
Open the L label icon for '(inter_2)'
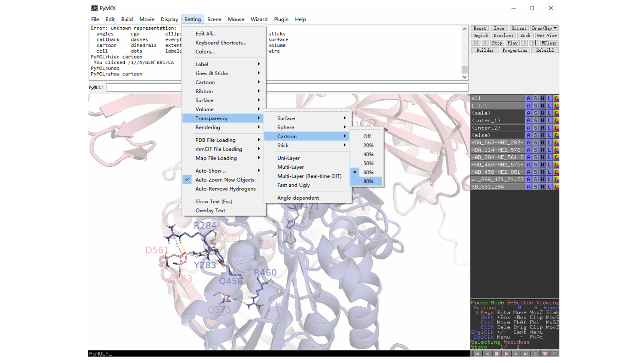coord(549,128)
